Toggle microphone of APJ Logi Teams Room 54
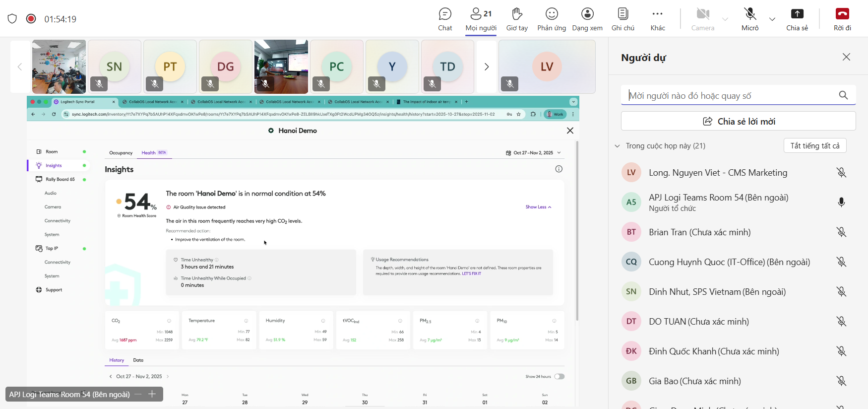Screen dimensions: 868x409 [x=841, y=203]
